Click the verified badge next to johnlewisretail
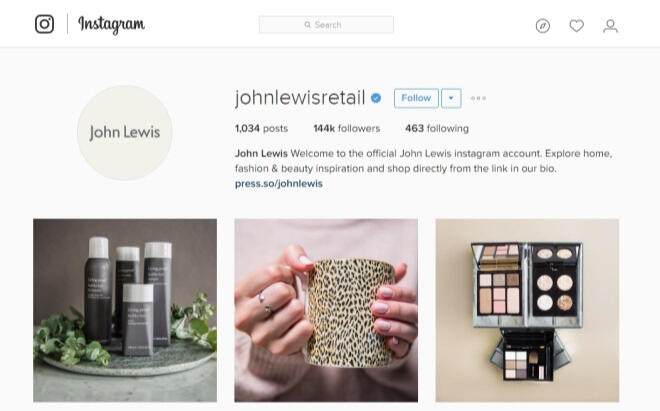This screenshot has width=660, height=411. 376,98
